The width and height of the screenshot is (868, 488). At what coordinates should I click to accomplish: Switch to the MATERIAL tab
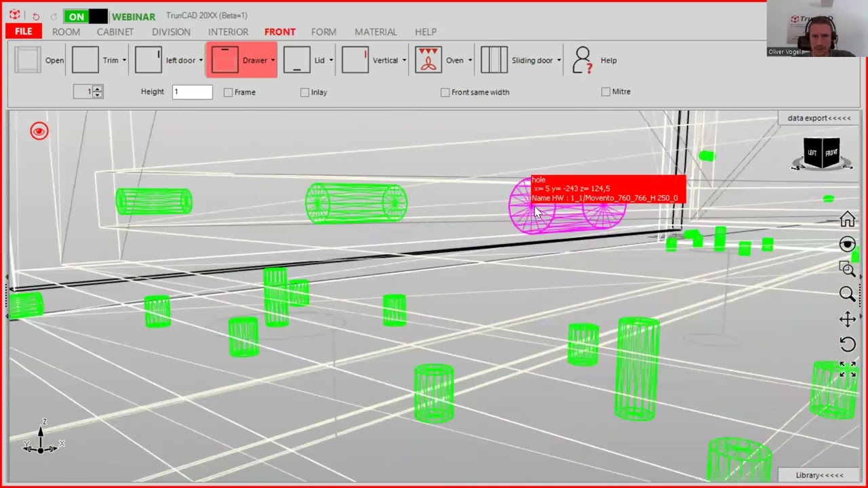click(376, 32)
